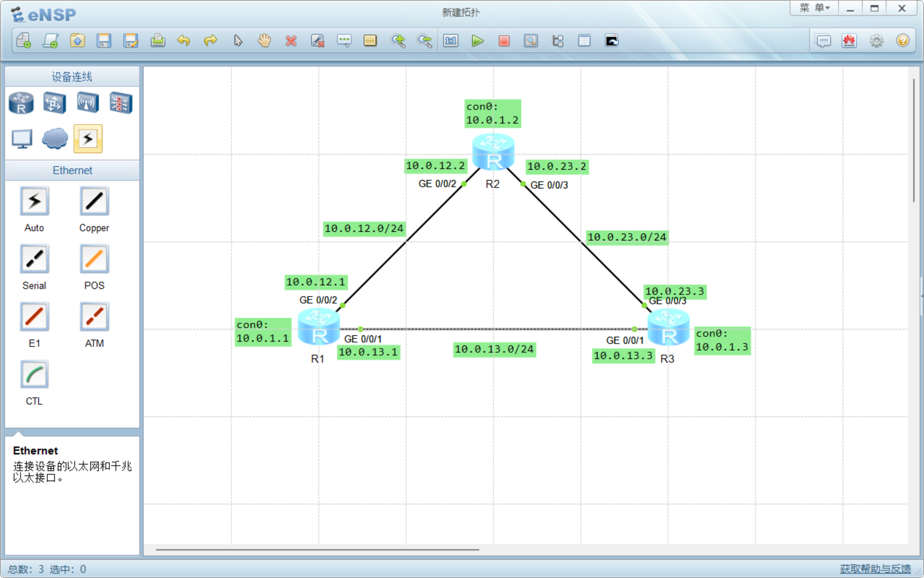Click the 10.0.13.0/24 network label
Viewport: 924px width, 578px height.
click(494, 349)
